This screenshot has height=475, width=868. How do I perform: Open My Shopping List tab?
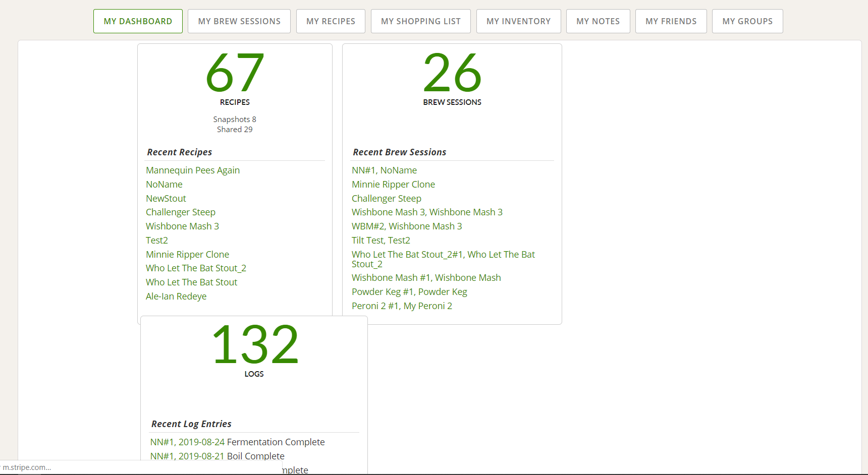[x=420, y=21]
